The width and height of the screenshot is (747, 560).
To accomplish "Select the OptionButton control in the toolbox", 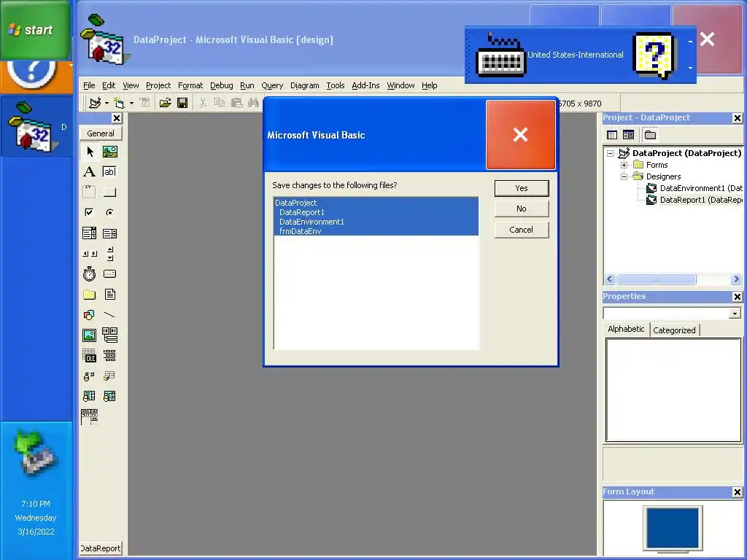I will pos(110,212).
